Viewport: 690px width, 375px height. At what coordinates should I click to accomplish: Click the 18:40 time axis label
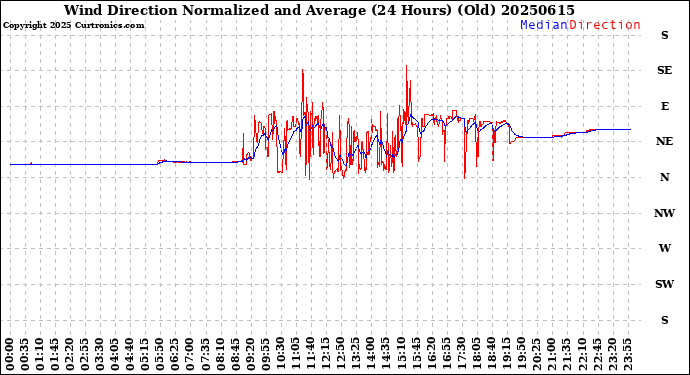[x=492, y=354]
